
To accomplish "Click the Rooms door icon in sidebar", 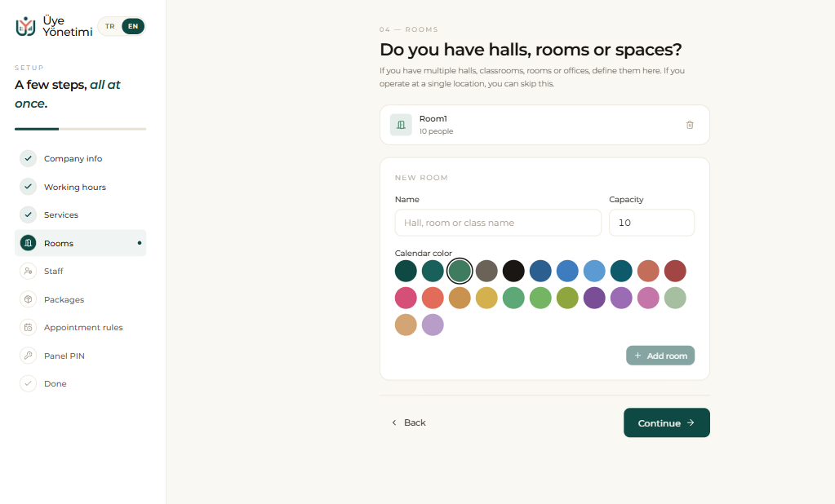I will pos(29,243).
